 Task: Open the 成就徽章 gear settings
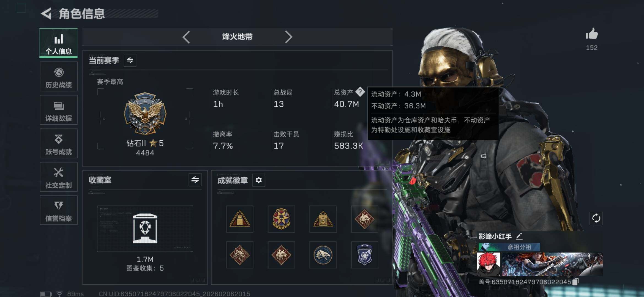click(x=258, y=180)
